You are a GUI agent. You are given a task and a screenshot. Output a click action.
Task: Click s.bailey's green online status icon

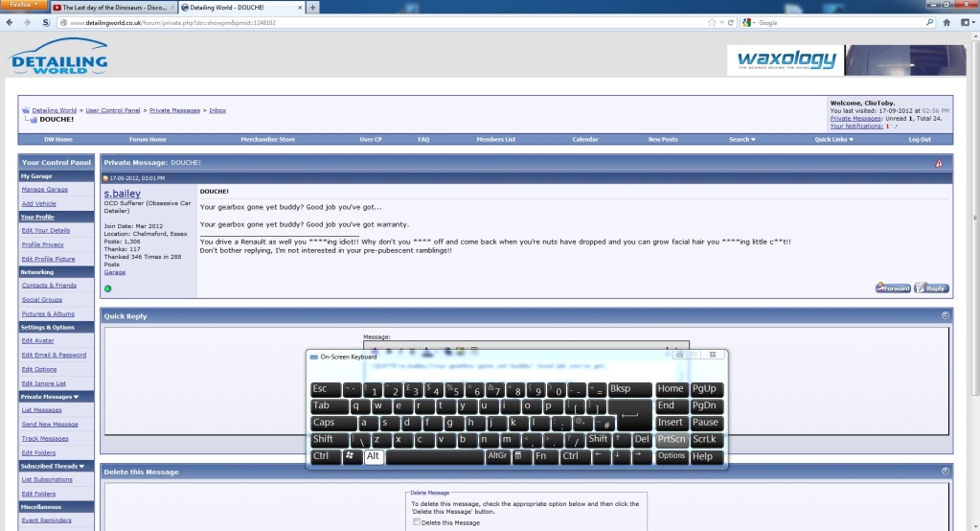pyautogui.click(x=108, y=289)
